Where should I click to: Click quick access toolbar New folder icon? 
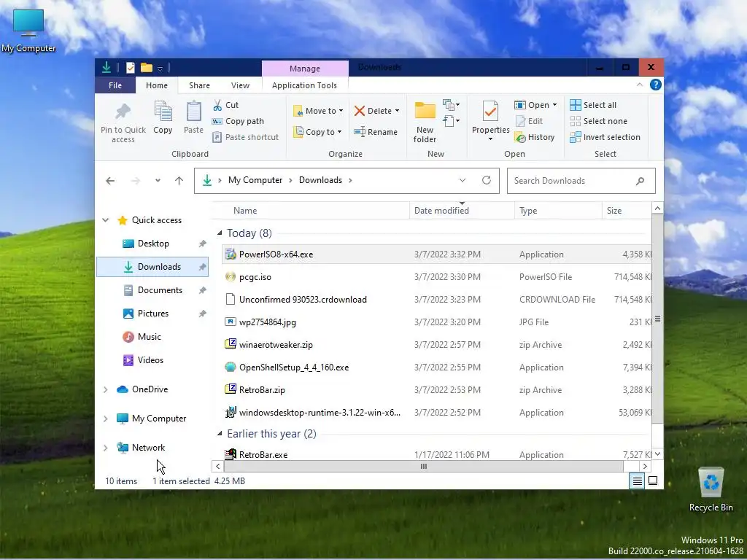point(146,68)
